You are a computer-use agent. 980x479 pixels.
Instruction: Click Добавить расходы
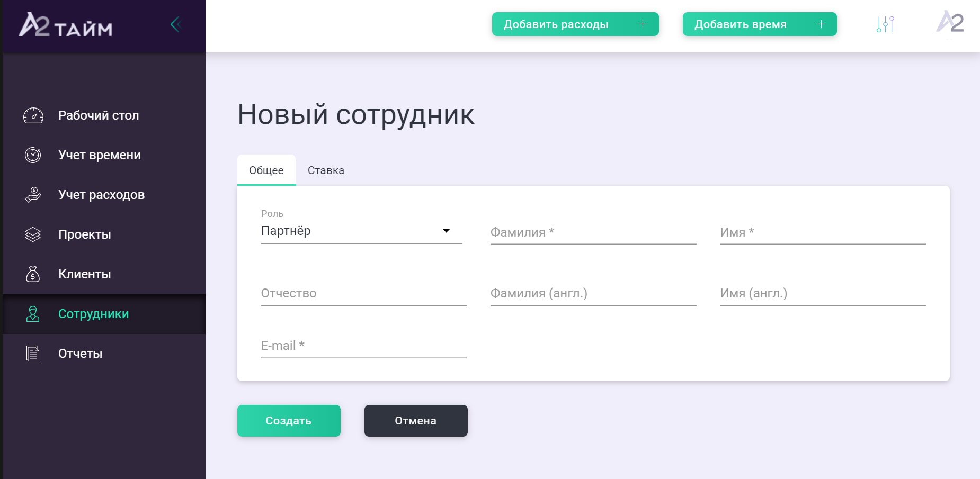point(575,24)
